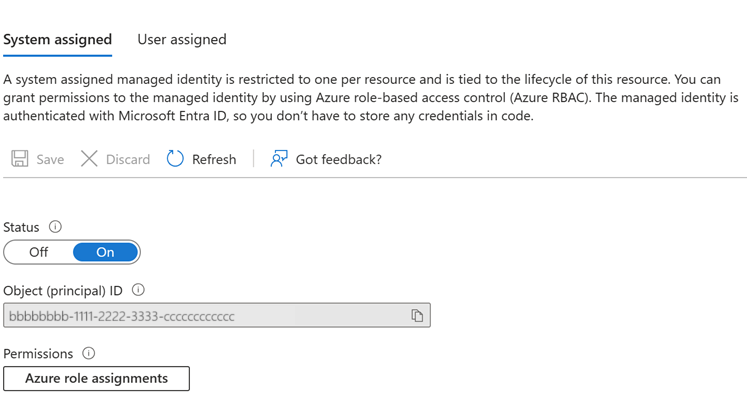Click the Save text label

50,159
